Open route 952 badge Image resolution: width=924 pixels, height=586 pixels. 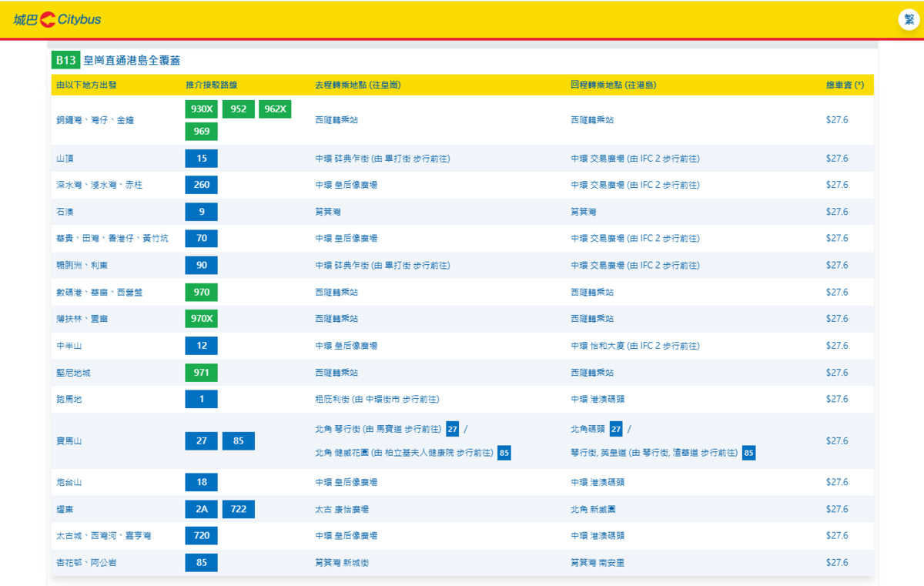click(x=239, y=109)
